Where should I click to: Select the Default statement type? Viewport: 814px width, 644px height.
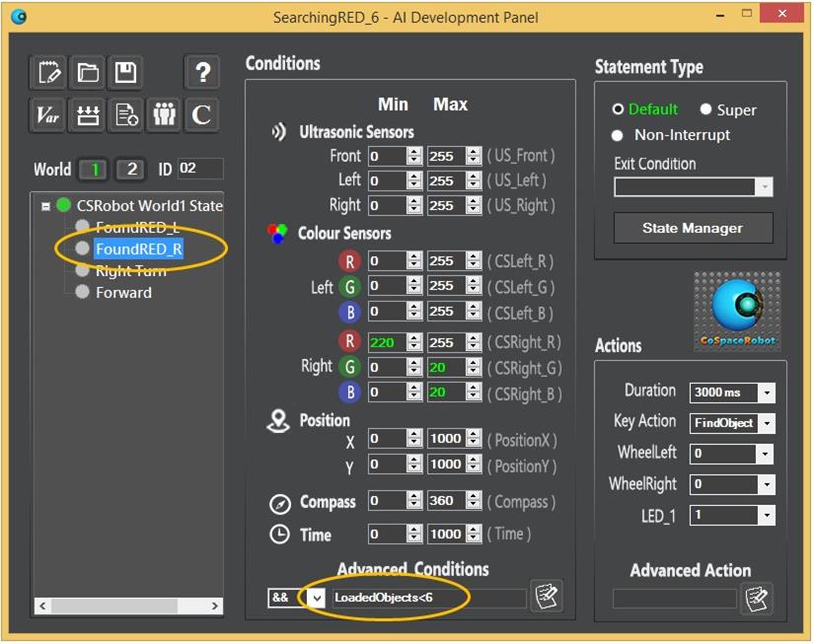pos(620,109)
